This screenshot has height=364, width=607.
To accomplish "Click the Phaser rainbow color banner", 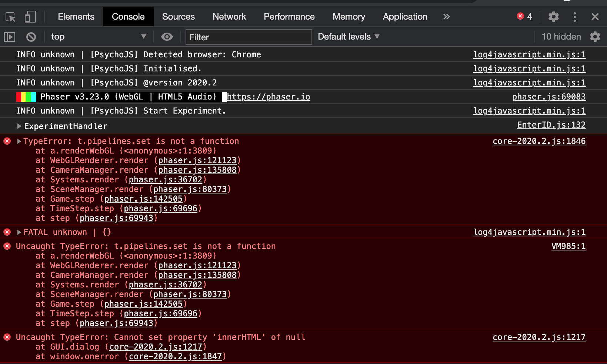I will (26, 97).
